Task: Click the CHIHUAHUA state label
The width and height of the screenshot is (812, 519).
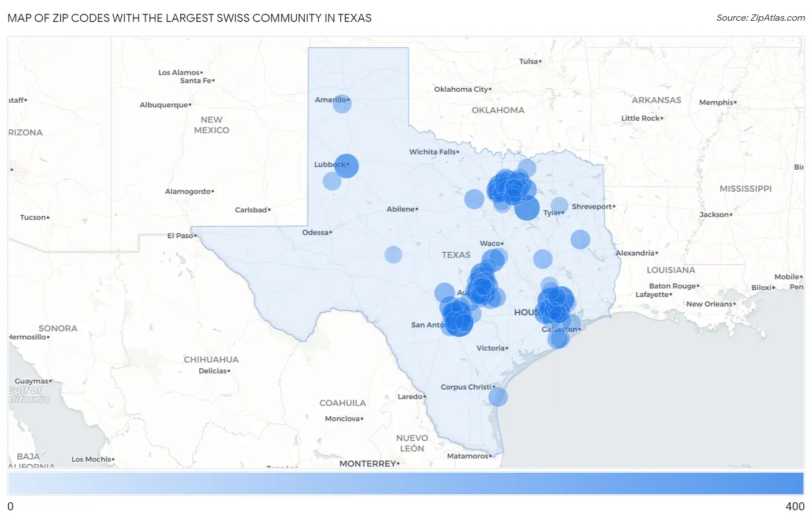Action: 211,359
